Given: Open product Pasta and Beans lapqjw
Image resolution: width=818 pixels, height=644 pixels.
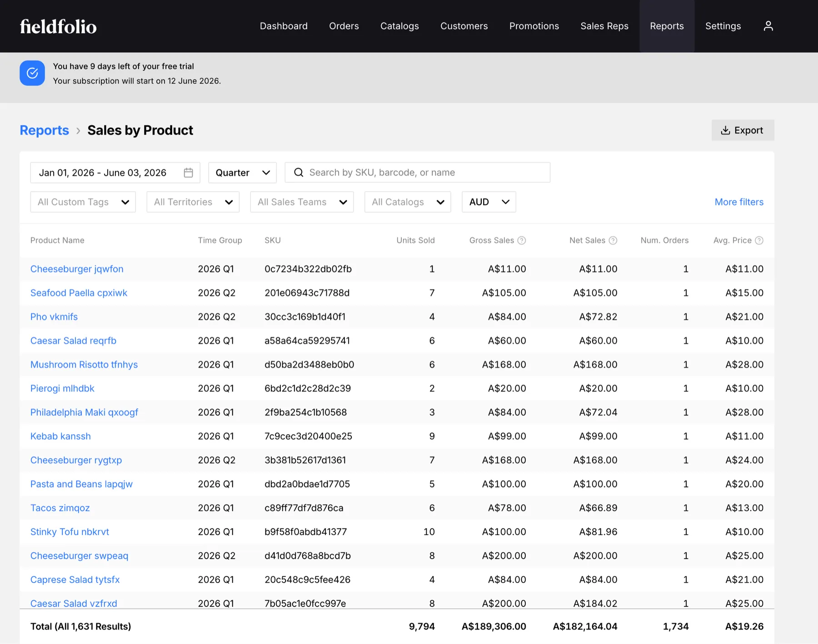Looking at the screenshot, I should coord(81,484).
